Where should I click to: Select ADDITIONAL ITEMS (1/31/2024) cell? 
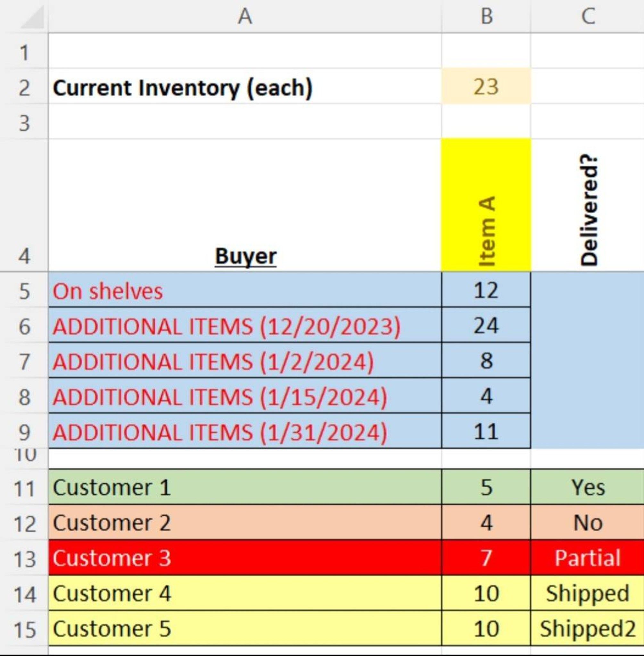point(245,431)
